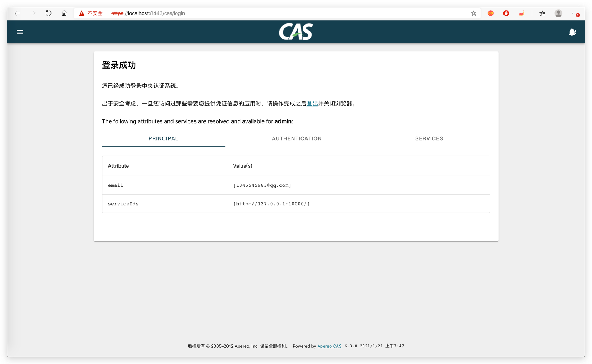Open the red ad-blocker hand extension
Viewport: 592px width, 364px height.
(506, 13)
